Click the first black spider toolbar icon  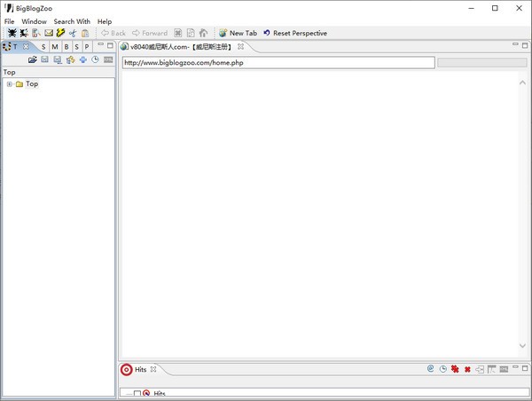click(x=12, y=33)
